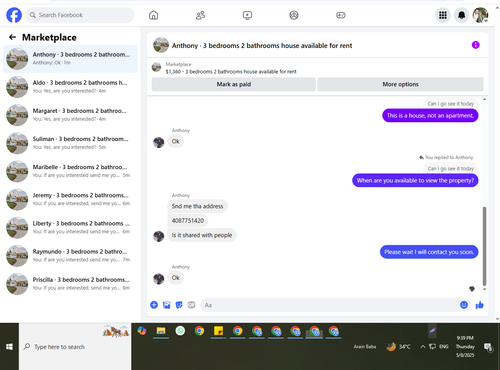Click the message 'Is it shared with people'
Viewport: 500px width, 370px height.
click(202, 235)
